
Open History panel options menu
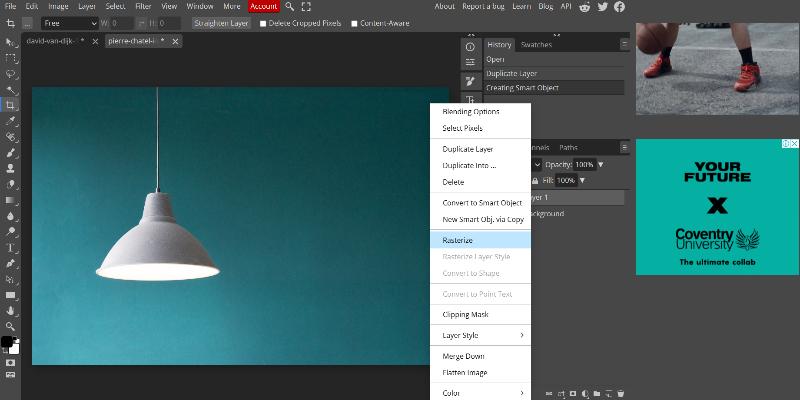tap(624, 45)
